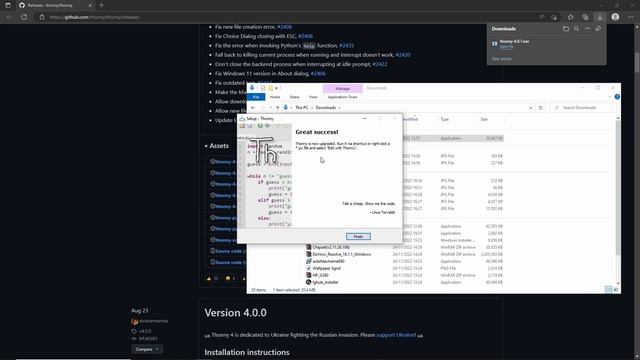Open issue link #2435 on GitHub page

[x=347, y=46]
